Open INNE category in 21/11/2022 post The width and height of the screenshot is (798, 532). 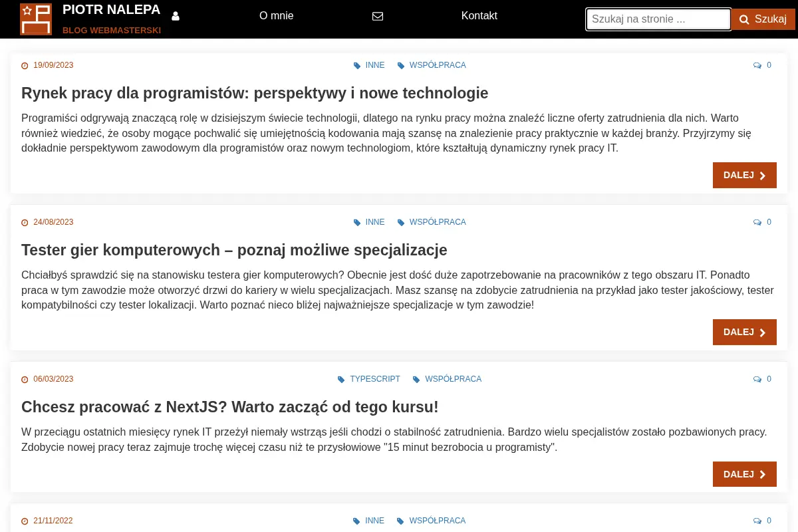(x=374, y=521)
